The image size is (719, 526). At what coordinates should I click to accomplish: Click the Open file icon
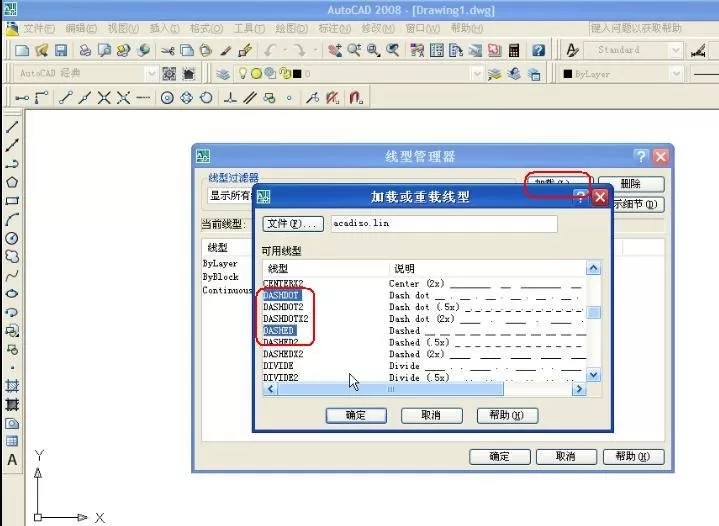[x=41, y=50]
